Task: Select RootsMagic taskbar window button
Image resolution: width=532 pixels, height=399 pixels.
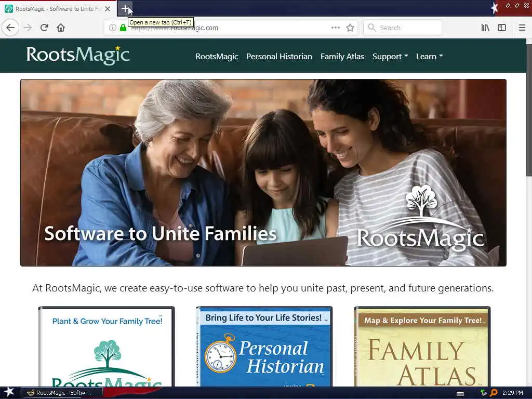Action: coord(61,393)
